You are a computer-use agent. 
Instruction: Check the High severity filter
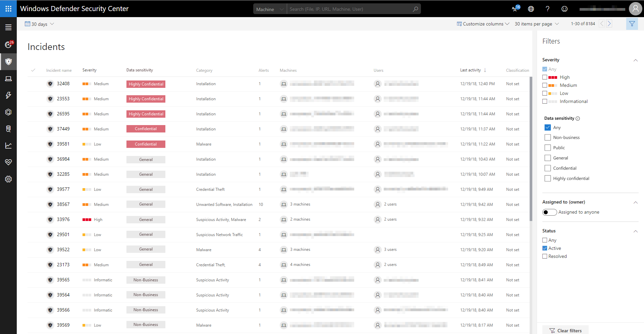tap(545, 77)
